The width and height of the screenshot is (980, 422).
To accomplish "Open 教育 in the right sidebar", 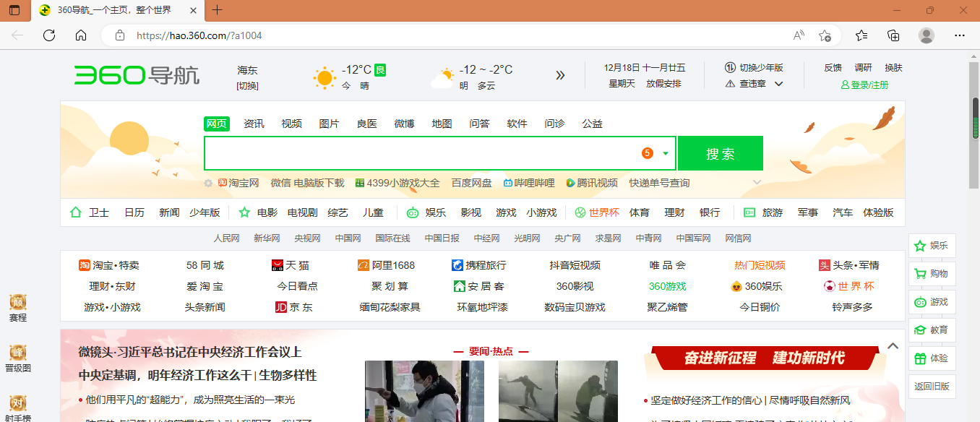I will [x=932, y=330].
